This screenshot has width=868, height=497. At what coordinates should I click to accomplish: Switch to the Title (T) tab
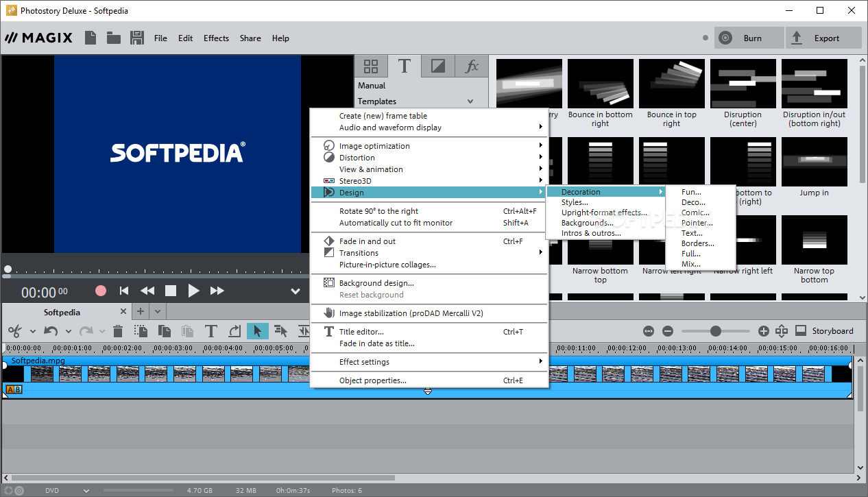click(405, 66)
